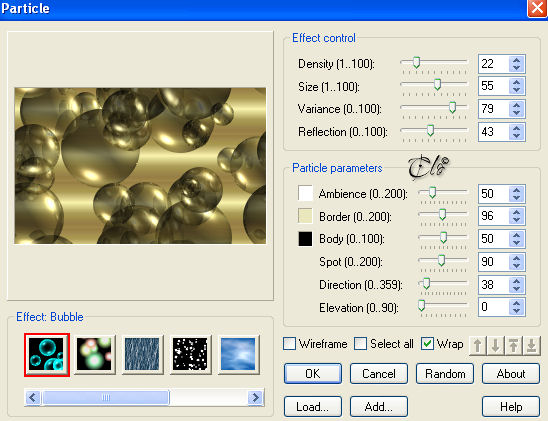Click the Reflection slider handle
The image size is (548, 421).
tap(430, 130)
